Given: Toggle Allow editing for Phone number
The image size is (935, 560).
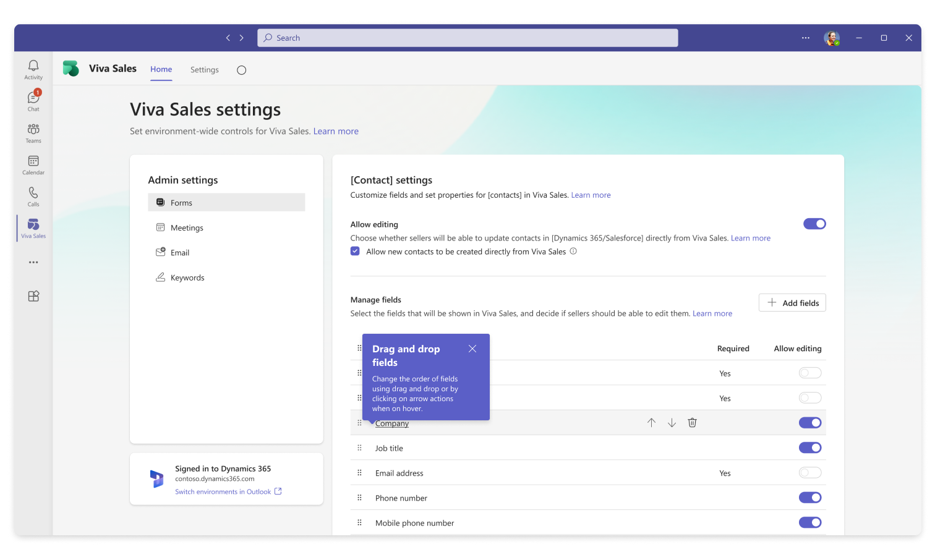Looking at the screenshot, I should [810, 498].
